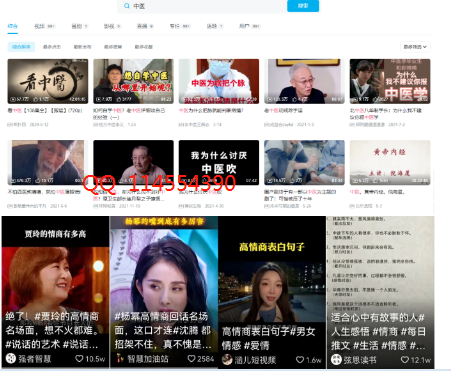Open the title link 如何自学中医

pyautogui.click(x=129, y=113)
